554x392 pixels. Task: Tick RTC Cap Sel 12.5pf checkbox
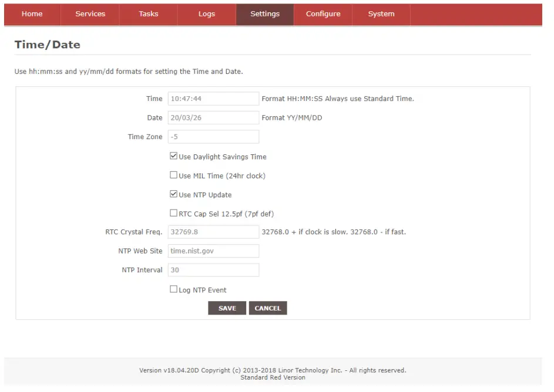pos(173,213)
